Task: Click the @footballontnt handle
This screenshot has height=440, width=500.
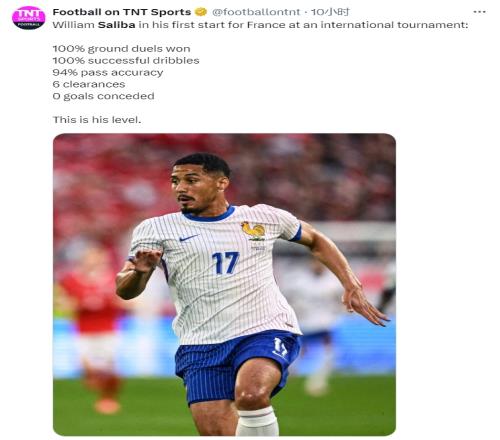Action: (x=256, y=12)
